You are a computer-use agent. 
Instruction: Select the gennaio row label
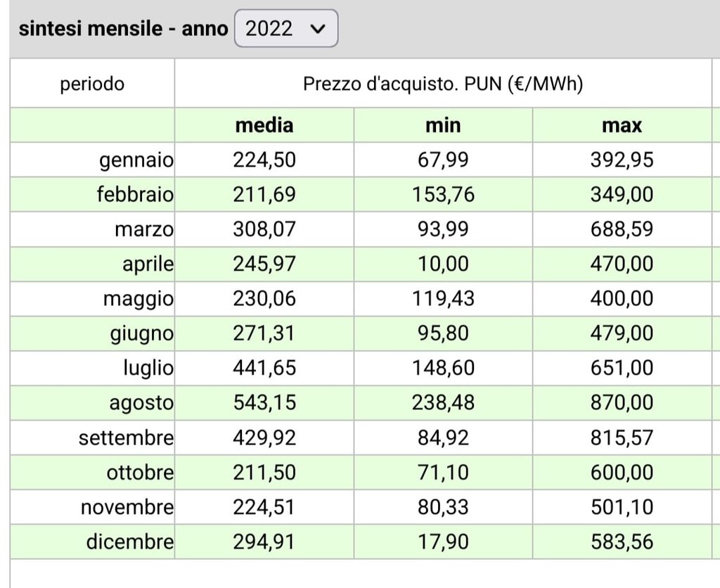pos(136,160)
